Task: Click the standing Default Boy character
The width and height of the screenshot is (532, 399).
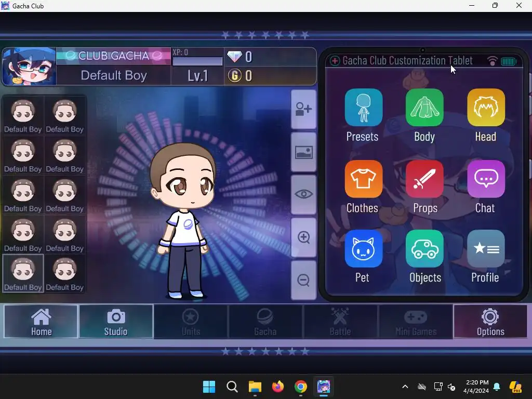Action: [183, 220]
